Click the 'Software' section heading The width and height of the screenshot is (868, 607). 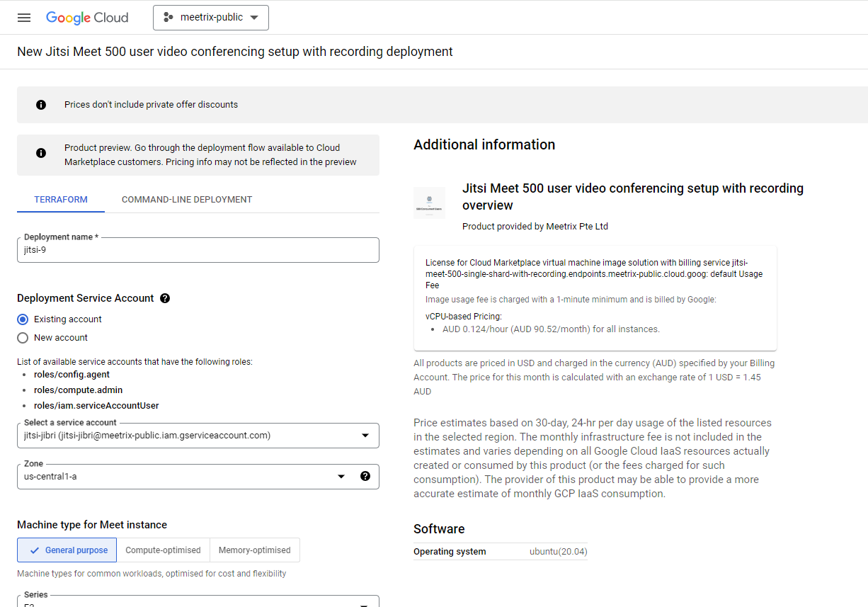click(x=439, y=529)
